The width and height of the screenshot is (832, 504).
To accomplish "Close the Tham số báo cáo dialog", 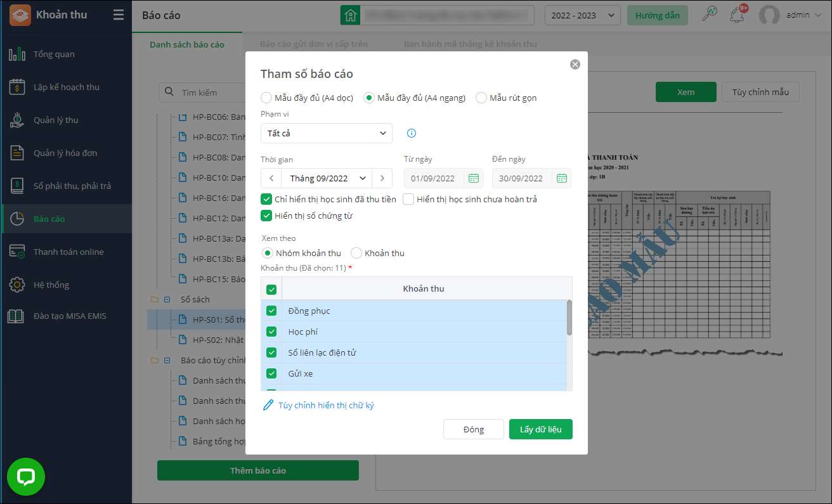I will (575, 64).
